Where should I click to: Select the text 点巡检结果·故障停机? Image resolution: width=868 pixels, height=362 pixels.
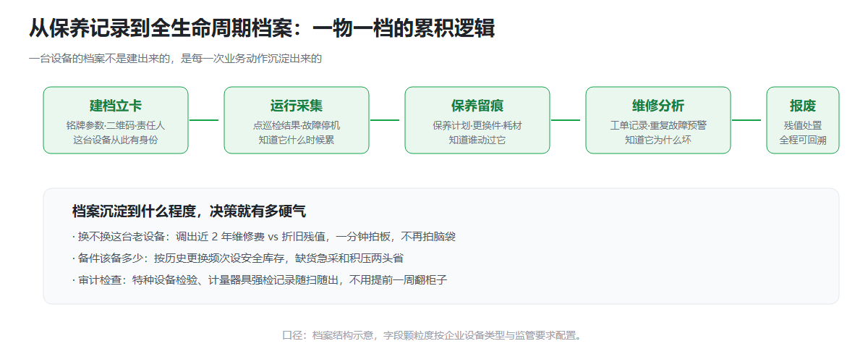(x=297, y=125)
